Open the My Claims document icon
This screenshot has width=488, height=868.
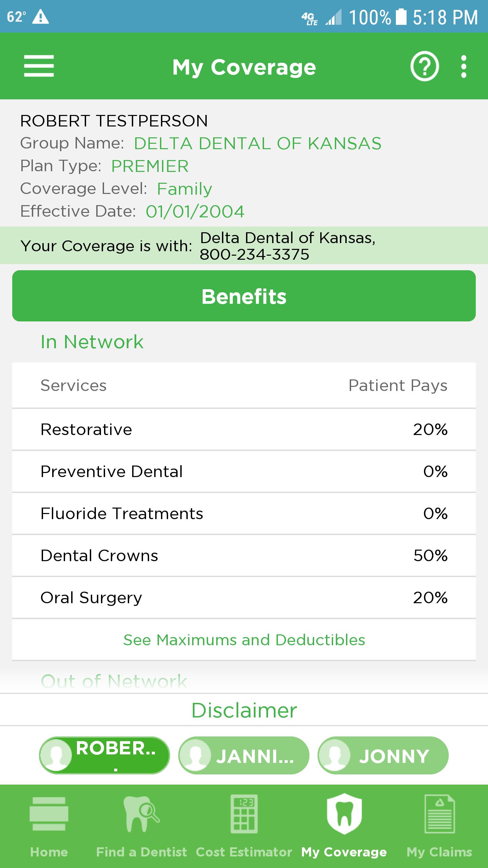[440, 814]
